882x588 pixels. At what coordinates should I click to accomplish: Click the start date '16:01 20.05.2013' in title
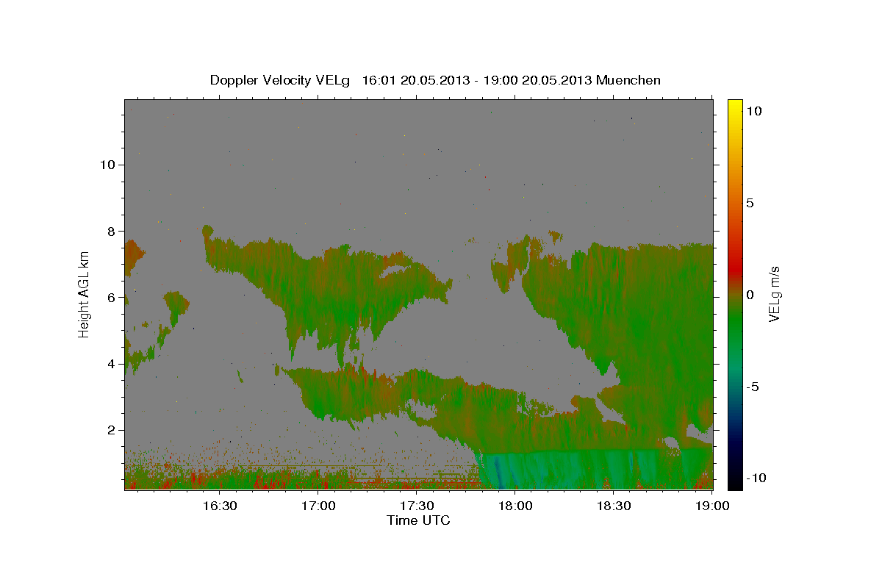416,80
